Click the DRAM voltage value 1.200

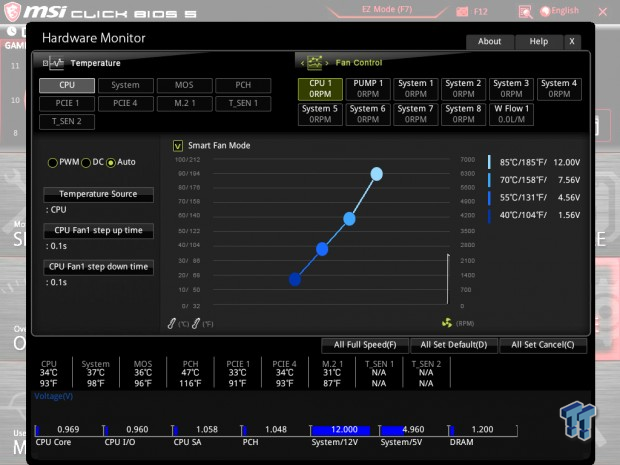point(482,429)
